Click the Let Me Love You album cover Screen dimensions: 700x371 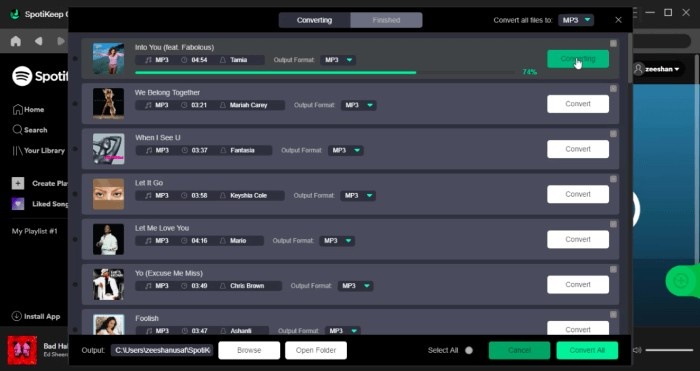coord(108,239)
